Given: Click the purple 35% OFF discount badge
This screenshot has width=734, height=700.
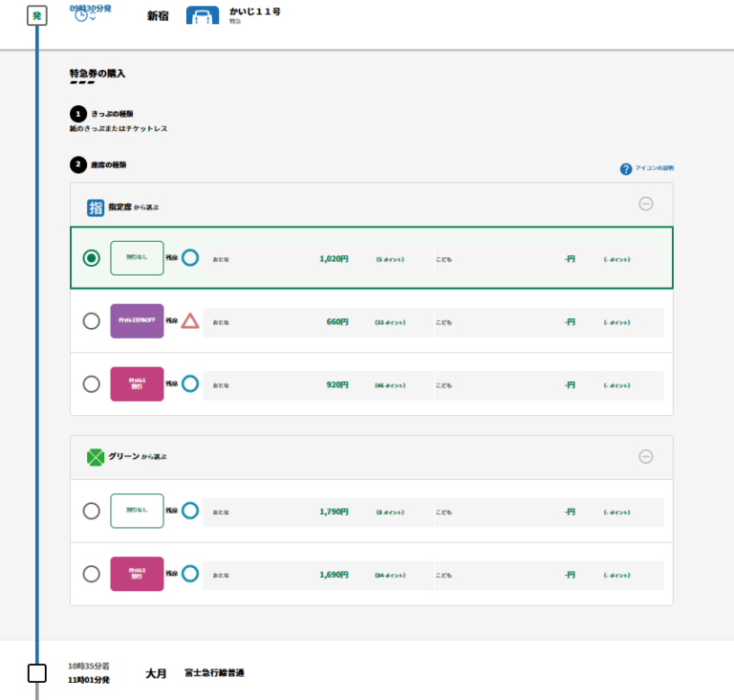Looking at the screenshot, I should tap(137, 321).
